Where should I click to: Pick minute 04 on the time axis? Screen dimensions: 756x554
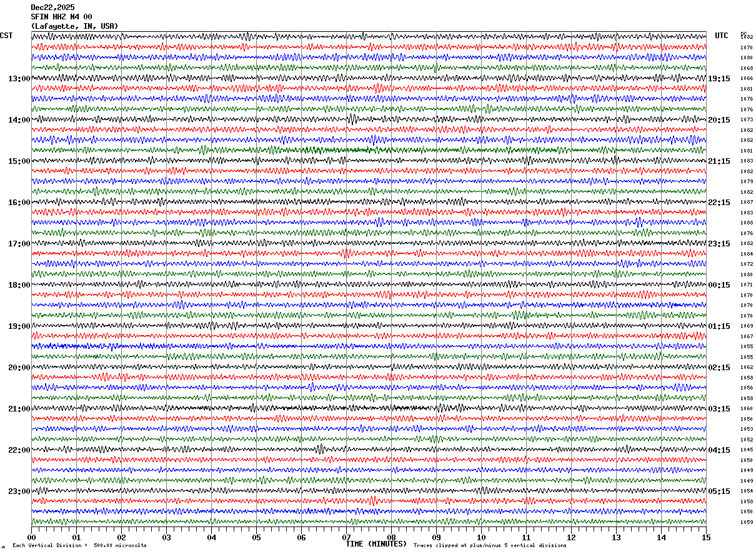tap(211, 537)
